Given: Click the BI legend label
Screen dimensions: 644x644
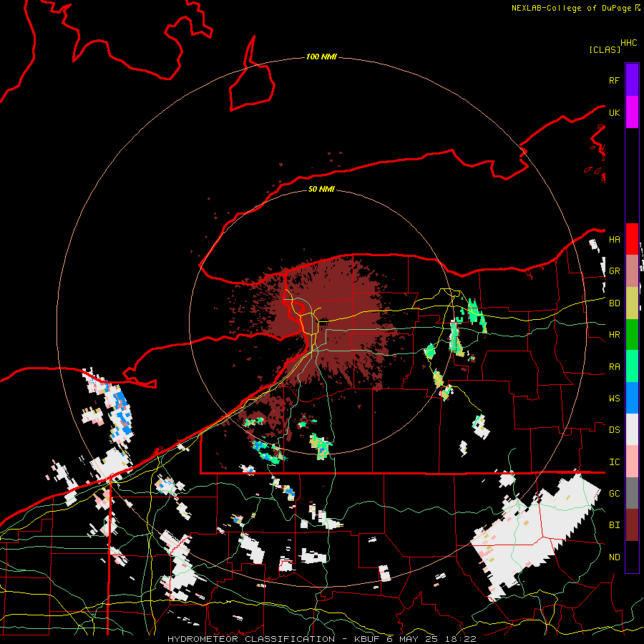Looking at the screenshot, I should tap(614, 525).
